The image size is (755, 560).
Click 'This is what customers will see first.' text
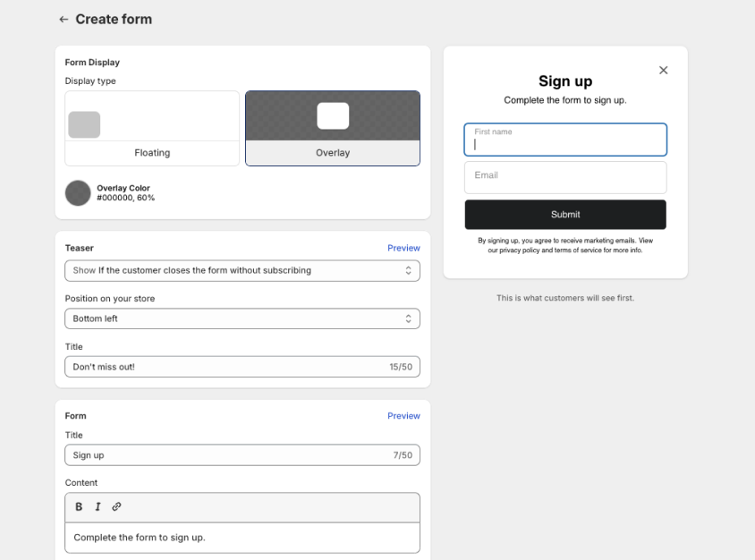coord(565,298)
